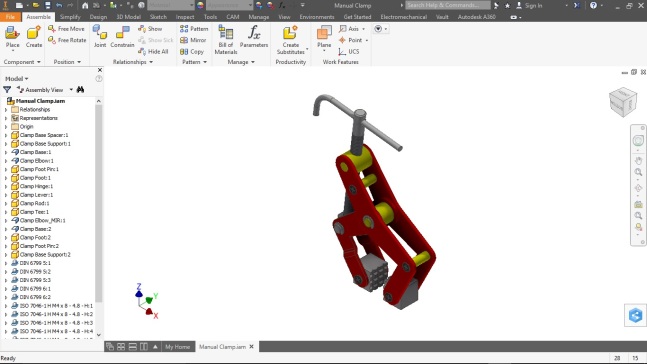
Task: Open the Pattern component tool
Action: [194, 28]
